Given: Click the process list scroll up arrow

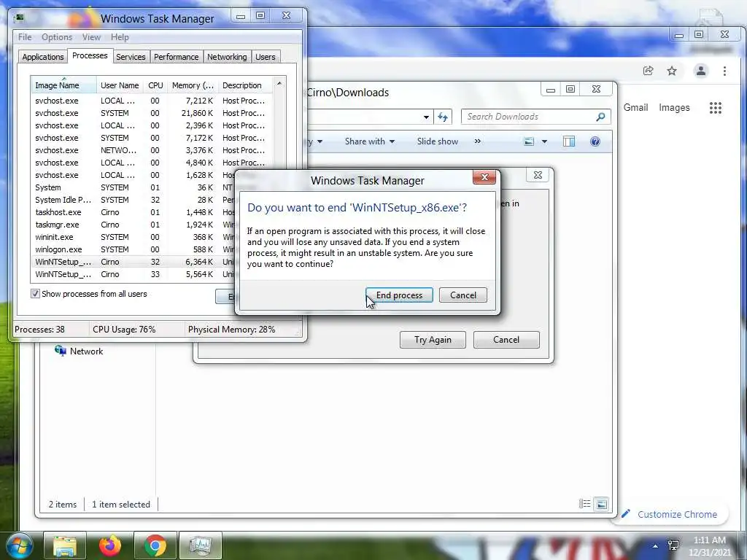Looking at the screenshot, I should (279, 83).
